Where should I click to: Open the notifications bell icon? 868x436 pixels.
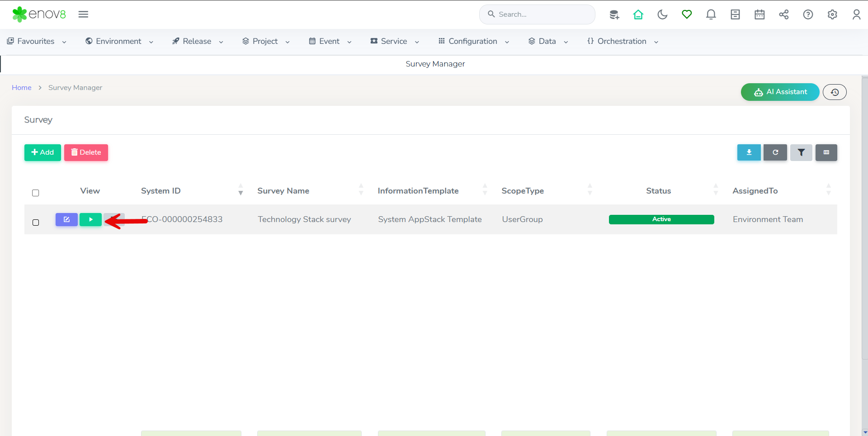pos(711,14)
